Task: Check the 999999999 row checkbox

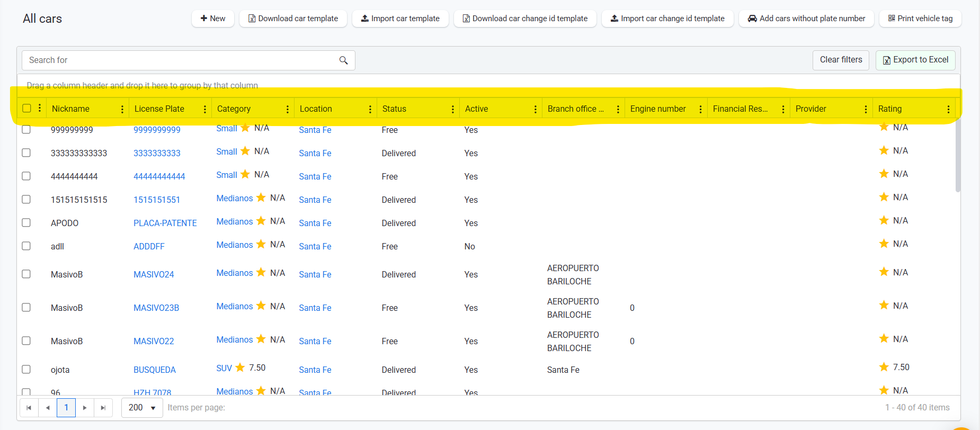Action: pyautogui.click(x=26, y=129)
